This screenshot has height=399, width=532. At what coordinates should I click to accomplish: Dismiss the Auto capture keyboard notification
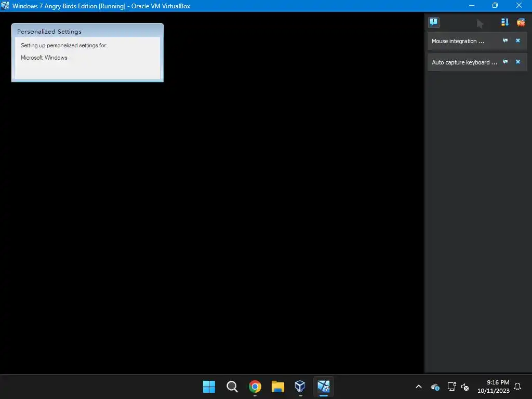click(518, 62)
